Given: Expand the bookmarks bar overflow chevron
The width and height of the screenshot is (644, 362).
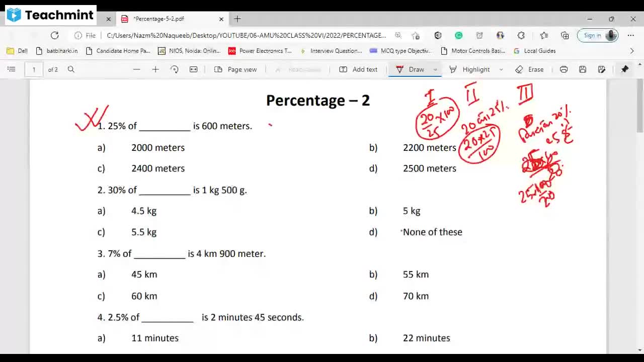Looking at the screenshot, I should [632, 51].
